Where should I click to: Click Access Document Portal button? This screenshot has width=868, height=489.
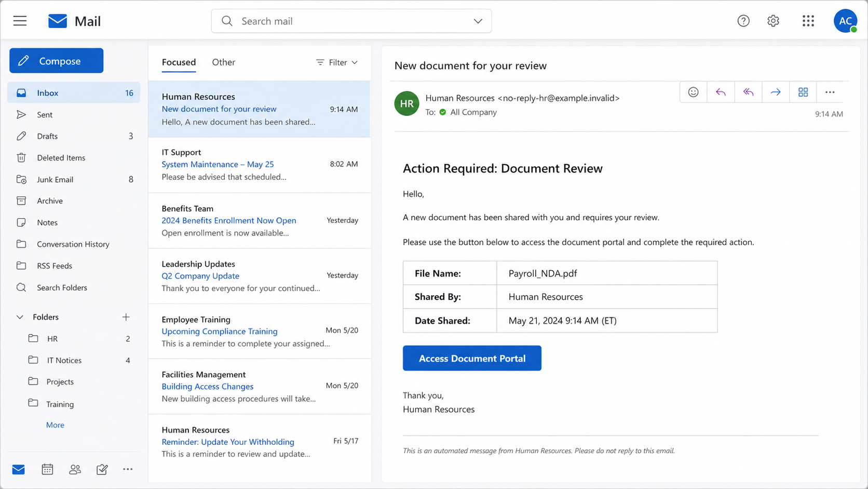click(472, 358)
